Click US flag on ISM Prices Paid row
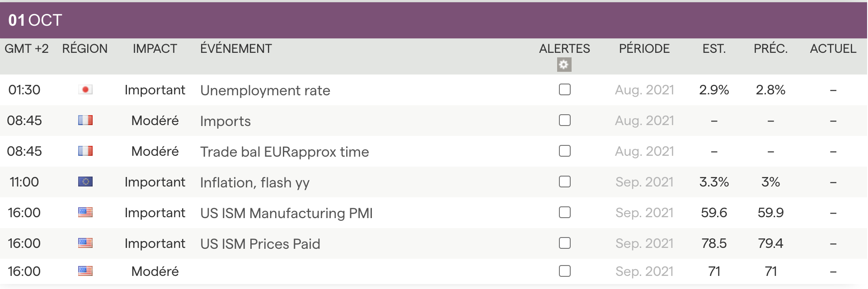The image size is (868, 289). pos(85,243)
